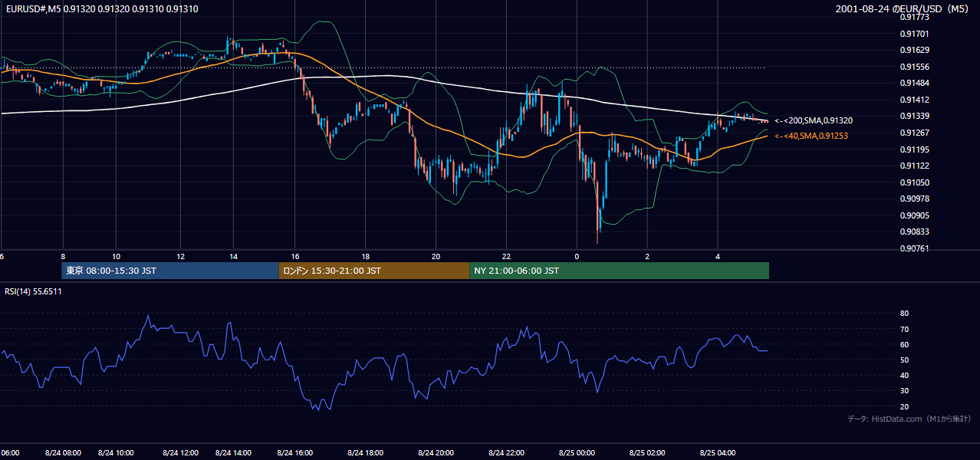The width and height of the screenshot is (980, 460).
Task: Click hour tick 12 under price chart
Action: [180, 256]
